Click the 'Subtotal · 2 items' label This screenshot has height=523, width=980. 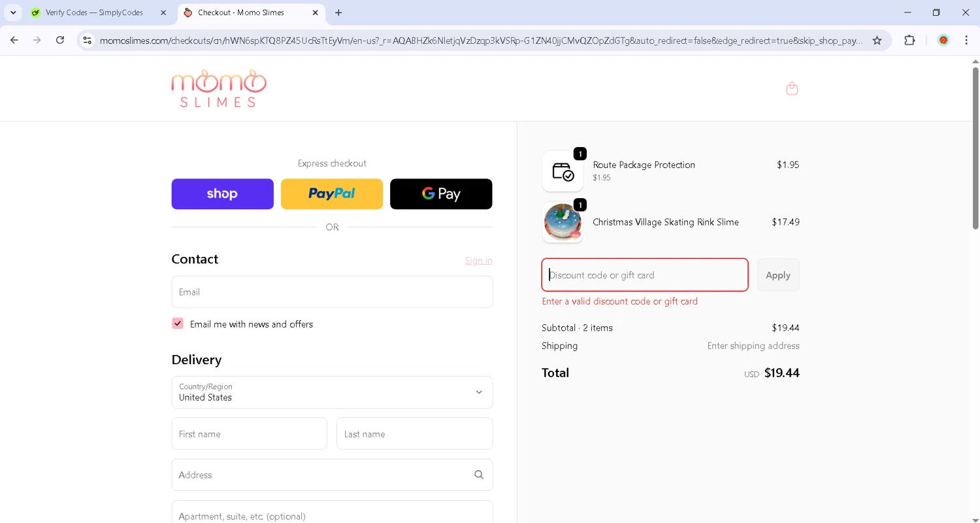(578, 328)
